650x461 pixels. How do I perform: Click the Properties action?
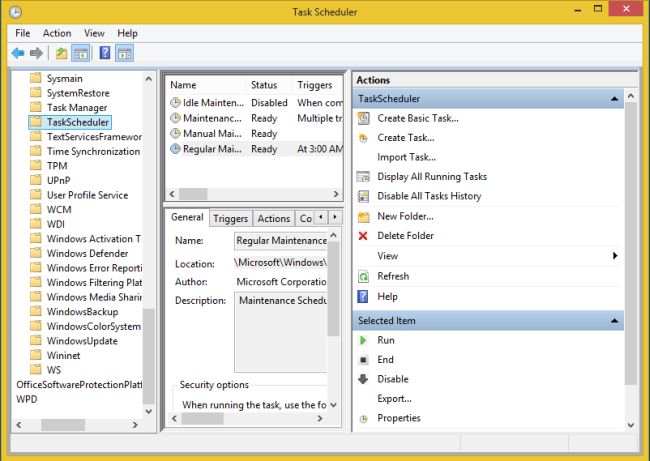point(399,418)
